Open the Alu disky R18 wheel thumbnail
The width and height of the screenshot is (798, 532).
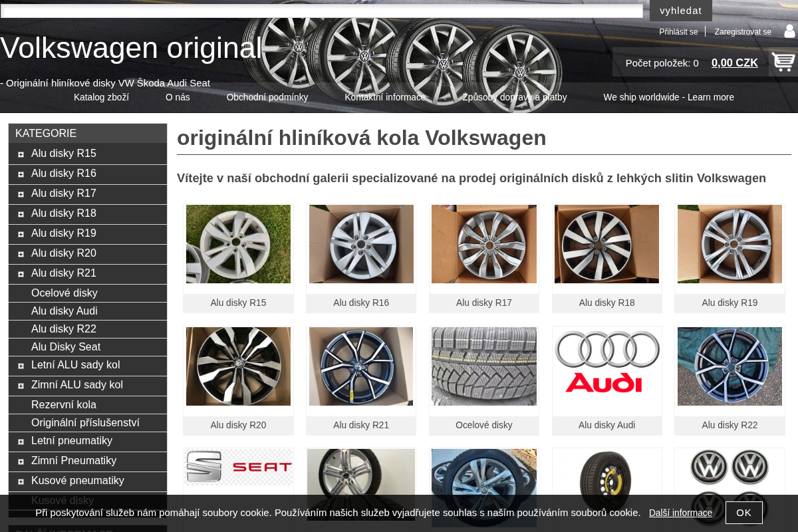tap(606, 244)
